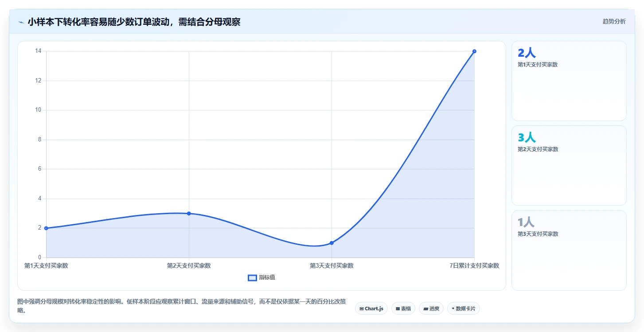Click x-axis label 7日累计支付买家数
Screen dimensions: 644x332
[x=474, y=266]
